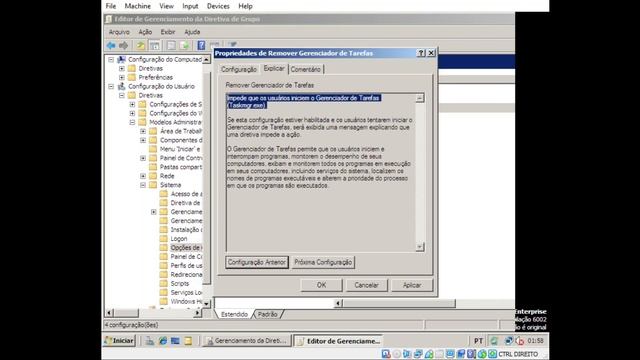Collapse the Configuração do Computador node

[111, 60]
